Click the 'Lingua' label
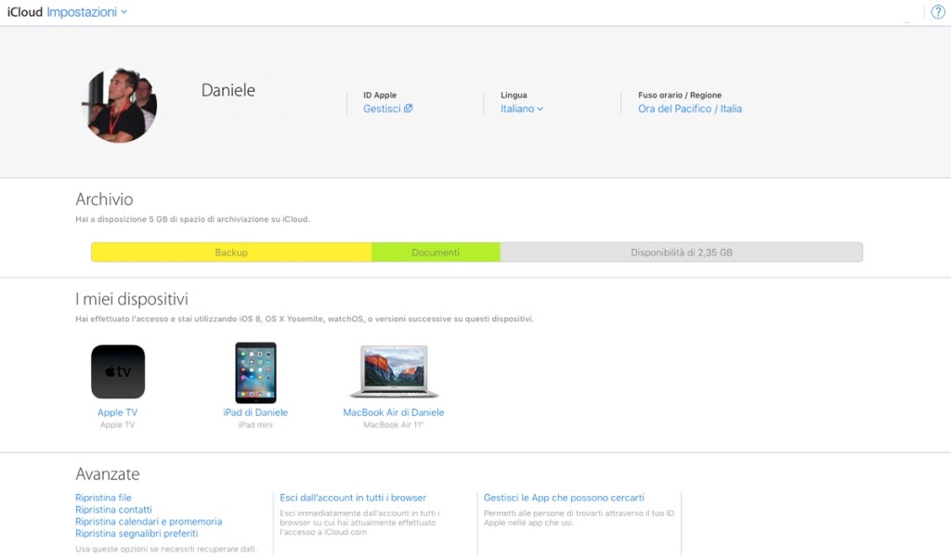Viewport: 951px width, 560px height. point(514,96)
